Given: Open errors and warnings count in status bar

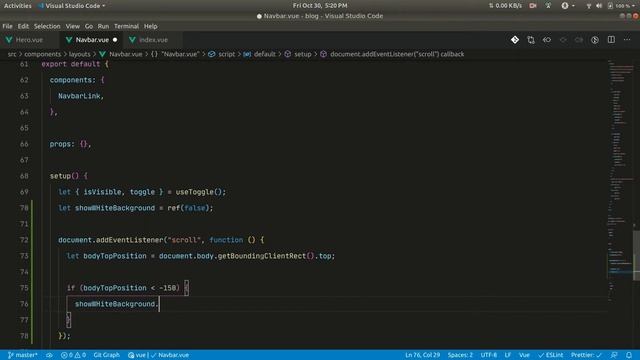Looking at the screenshot, I should click(x=73, y=355).
